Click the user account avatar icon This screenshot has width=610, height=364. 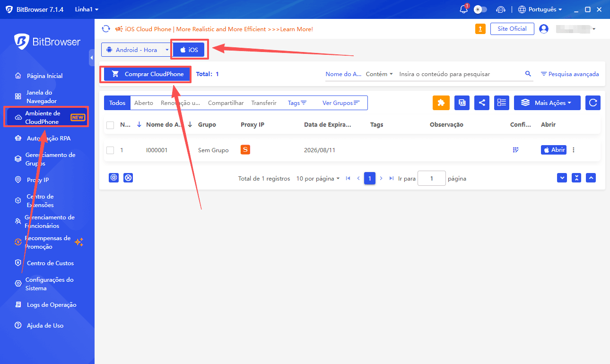click(544, 29)
